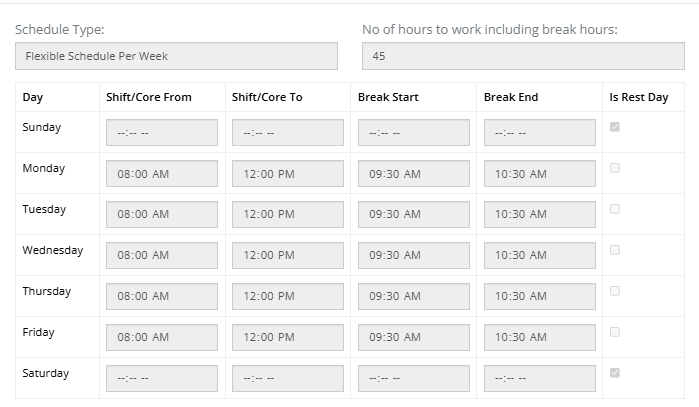Enable Wednesday Is Rest Day checkbox
The image size is (699, 407).
tap(614, 250)
